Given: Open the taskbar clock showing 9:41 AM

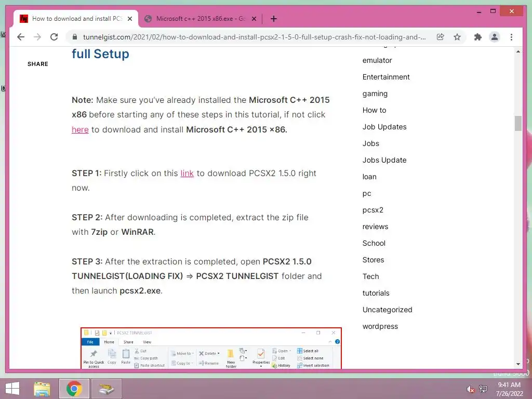Looking at the screenshot, I should pyautogui.click(x=509, y=389).
